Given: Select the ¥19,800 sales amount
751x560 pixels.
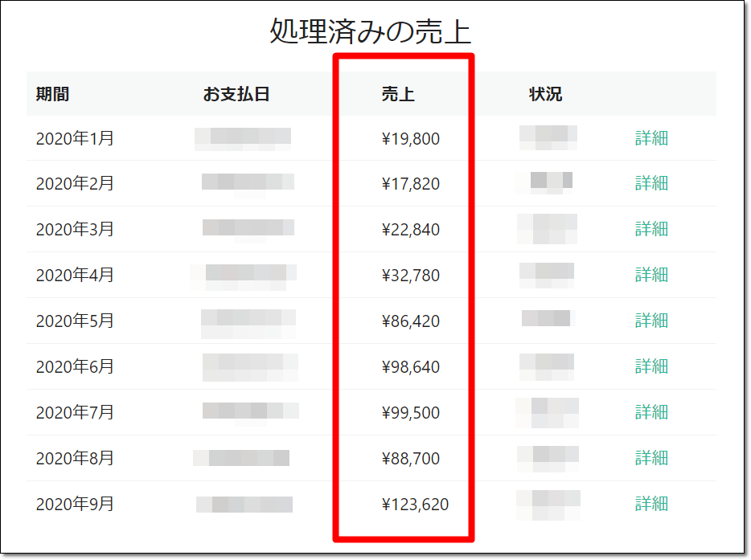Looking at the screenshot, I should [411, 139].
